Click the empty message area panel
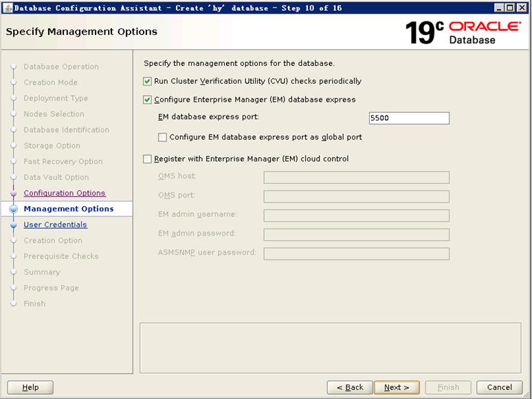Screen dimensions: 532x399 (x=331, y=348)
